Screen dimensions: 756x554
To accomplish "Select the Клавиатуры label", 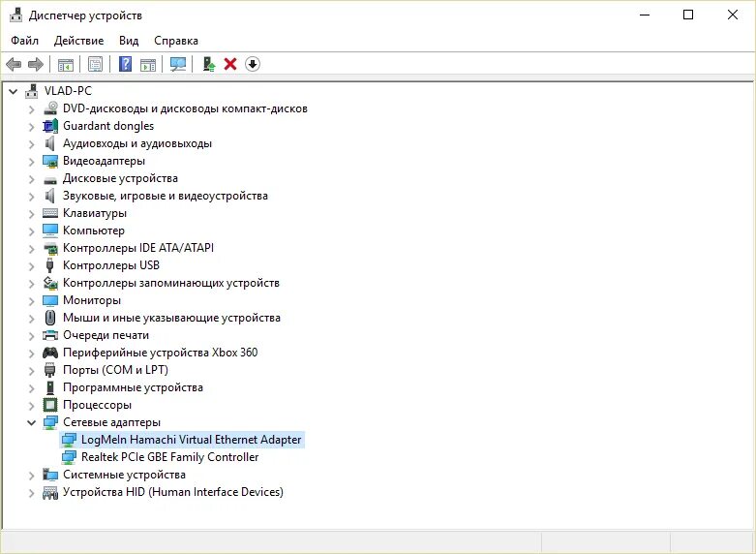I will (95, 213).
